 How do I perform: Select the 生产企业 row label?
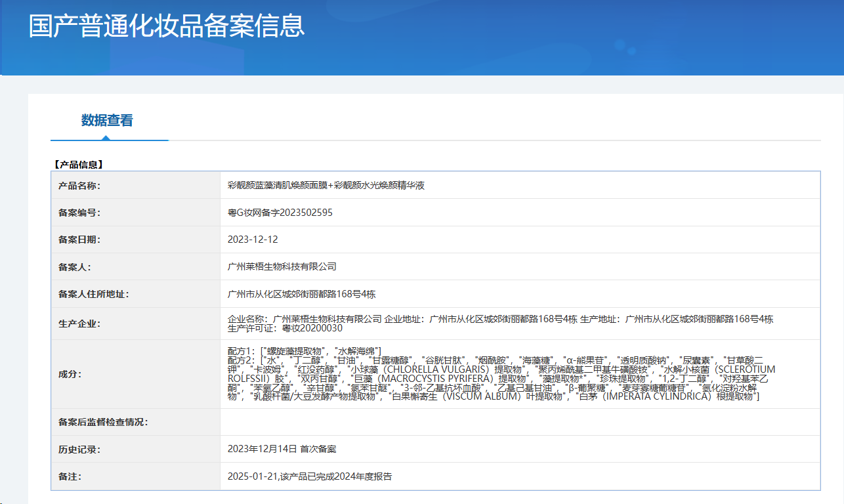click(x=79, y=324)
